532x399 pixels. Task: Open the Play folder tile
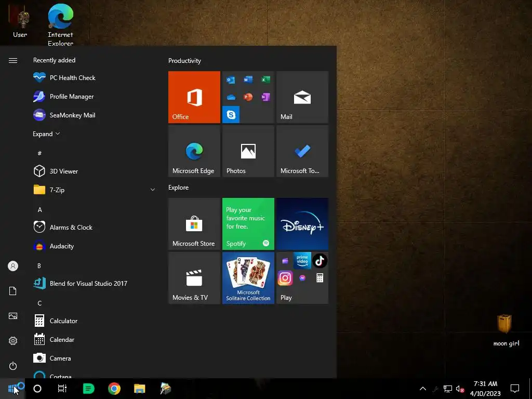click(302, 278)
